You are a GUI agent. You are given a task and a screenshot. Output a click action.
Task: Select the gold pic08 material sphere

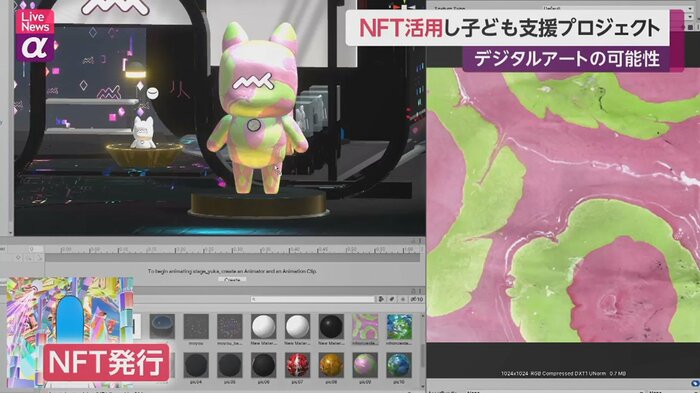[331, 365]
